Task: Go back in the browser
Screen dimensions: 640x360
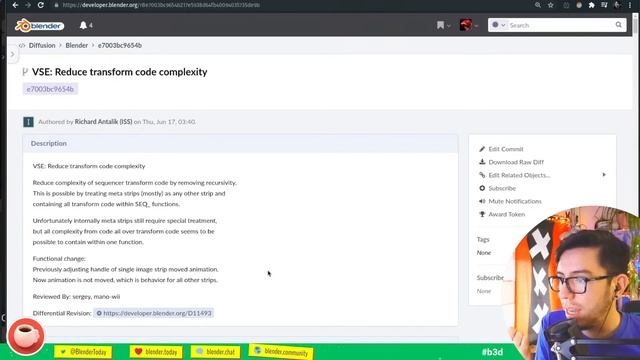Action: pyautogui.click(x=15, y=5)
